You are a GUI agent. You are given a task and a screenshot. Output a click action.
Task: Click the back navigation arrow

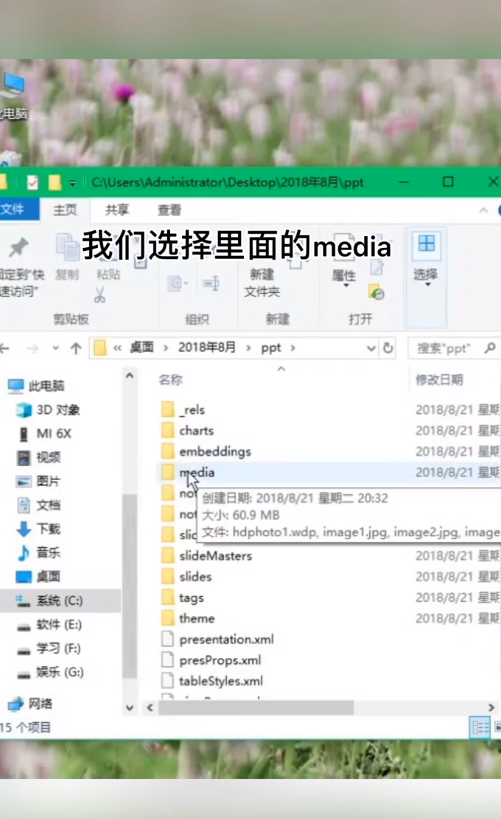point(5,348)
